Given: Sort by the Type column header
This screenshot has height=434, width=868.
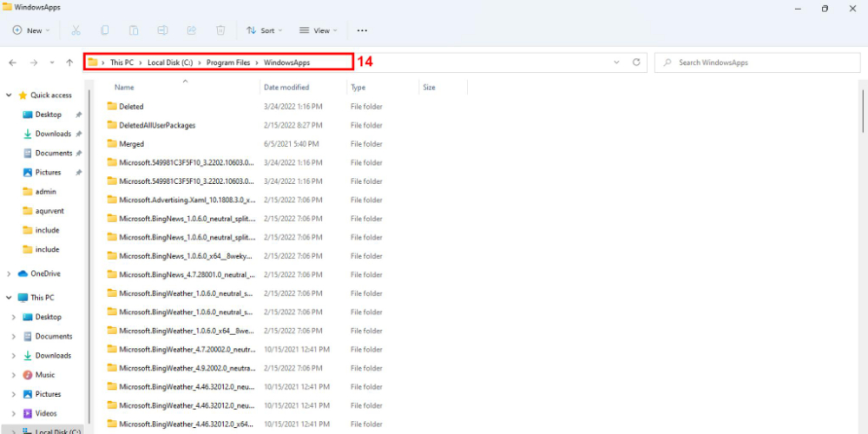Looking at the screenshot, I should click(358, 88).
